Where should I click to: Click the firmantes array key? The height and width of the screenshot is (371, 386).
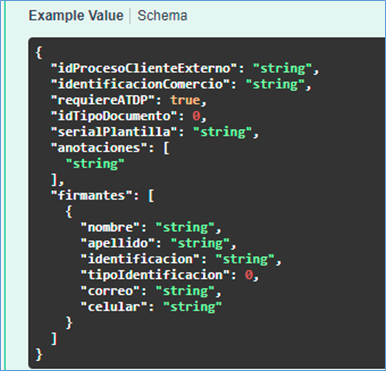point(92,195)
